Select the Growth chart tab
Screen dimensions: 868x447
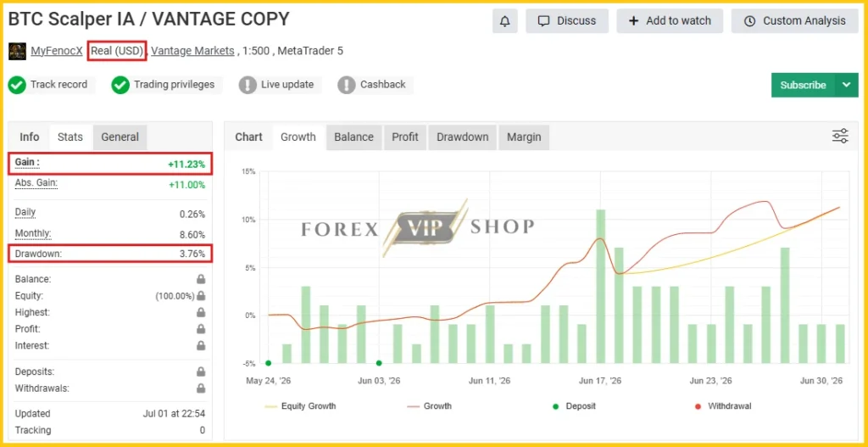click(x=298, y=137)
